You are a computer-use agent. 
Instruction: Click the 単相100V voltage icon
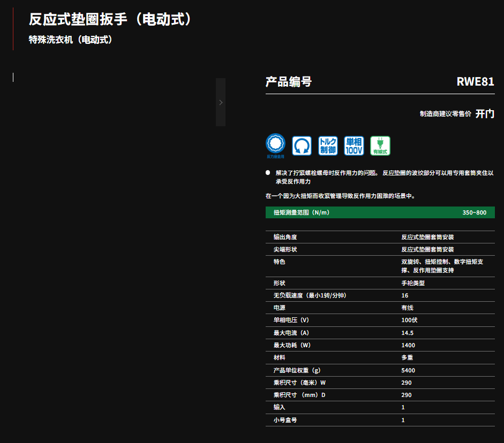pyautogui.click(x=353, y=146)
